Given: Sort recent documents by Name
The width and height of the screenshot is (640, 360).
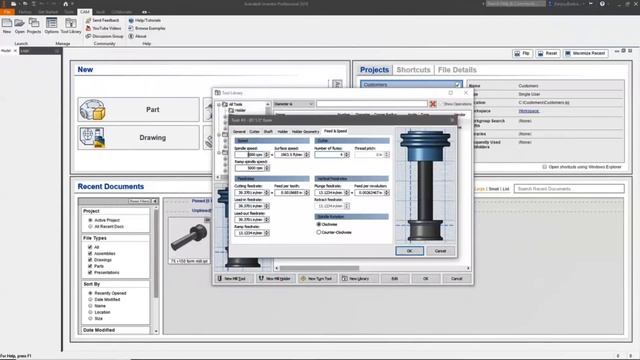Looking at the screenshot, I should (x=90, y=306).
